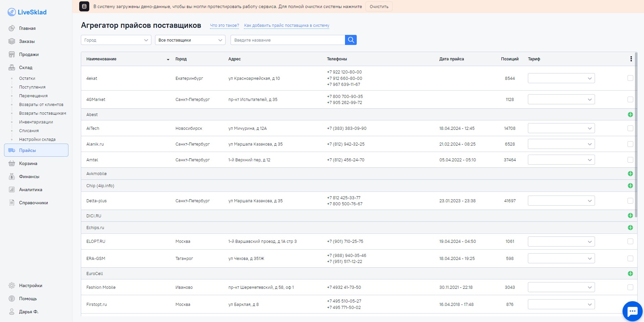Open the Тариф dropdown for ELOPT.RU
The image size is (644, 322).
pyautogui.click(x=561, y=241)
